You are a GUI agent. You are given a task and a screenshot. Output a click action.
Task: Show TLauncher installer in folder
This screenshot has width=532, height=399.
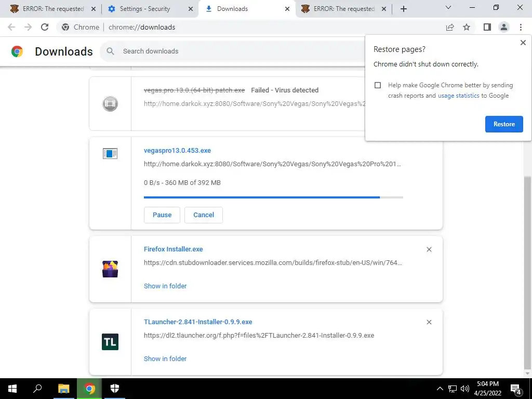tap(165, 358)
